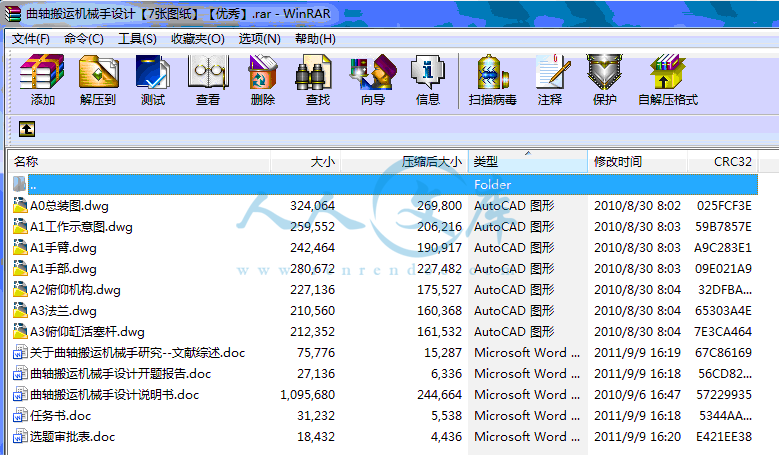This screenshot has height=455, width=779.
Task: Click date 2010/9/6 16:47
Action: point(637,394)
